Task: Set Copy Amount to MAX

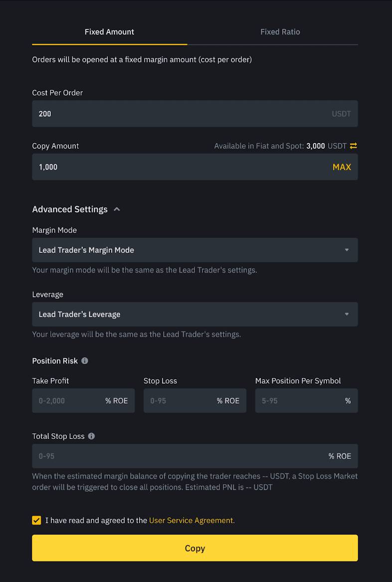Action: click(342, 167)
